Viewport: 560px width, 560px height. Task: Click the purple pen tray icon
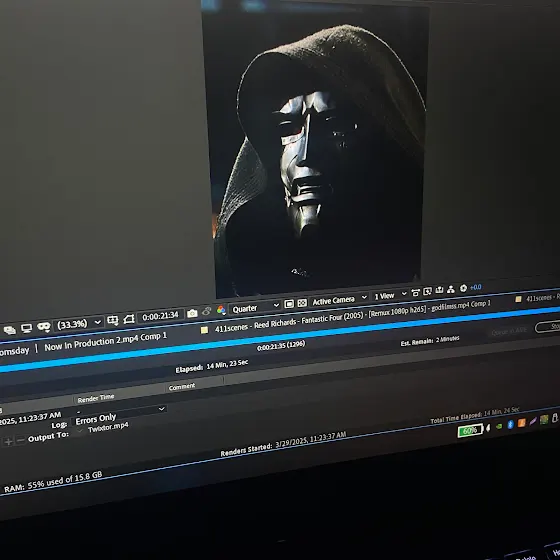coord(533,421)
